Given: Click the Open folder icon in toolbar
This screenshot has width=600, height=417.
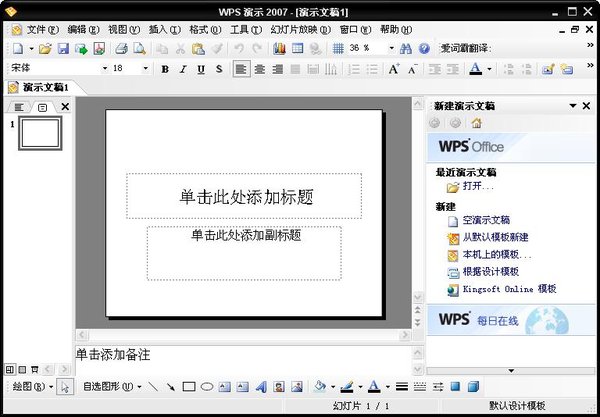Looking at the screenshot, I should coord(45,49).
